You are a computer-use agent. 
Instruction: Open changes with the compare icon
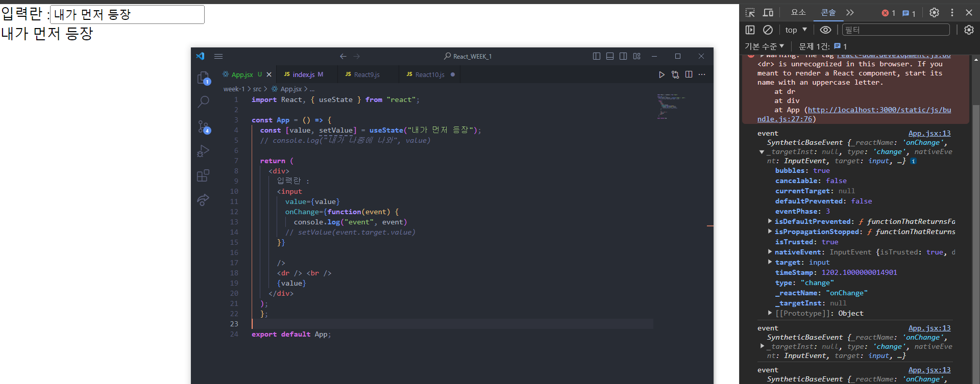675,74
